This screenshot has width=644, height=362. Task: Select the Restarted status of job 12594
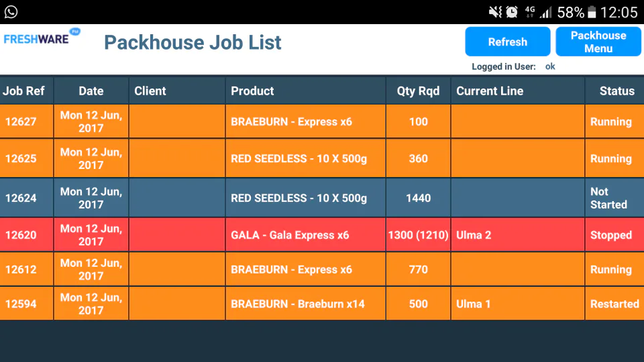[615, 304]
